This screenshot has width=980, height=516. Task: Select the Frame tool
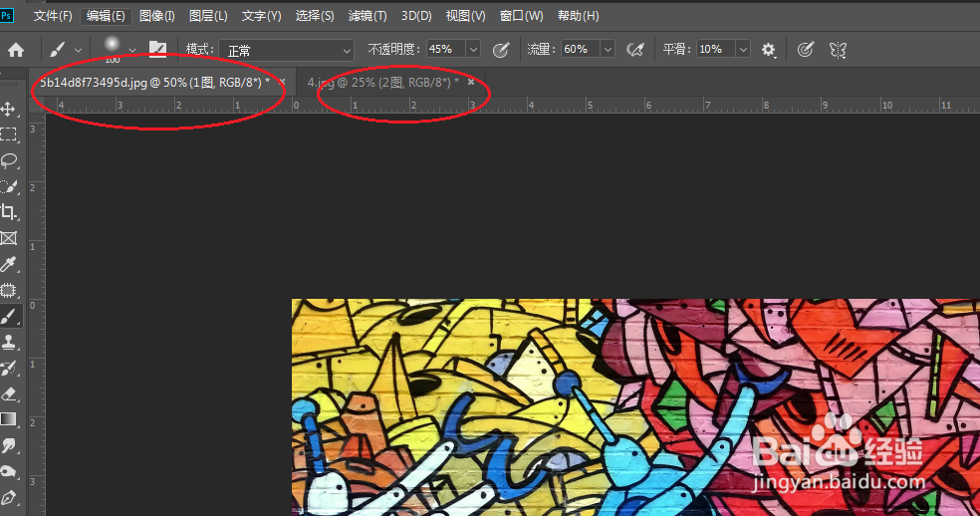click(x=9, y=238)
